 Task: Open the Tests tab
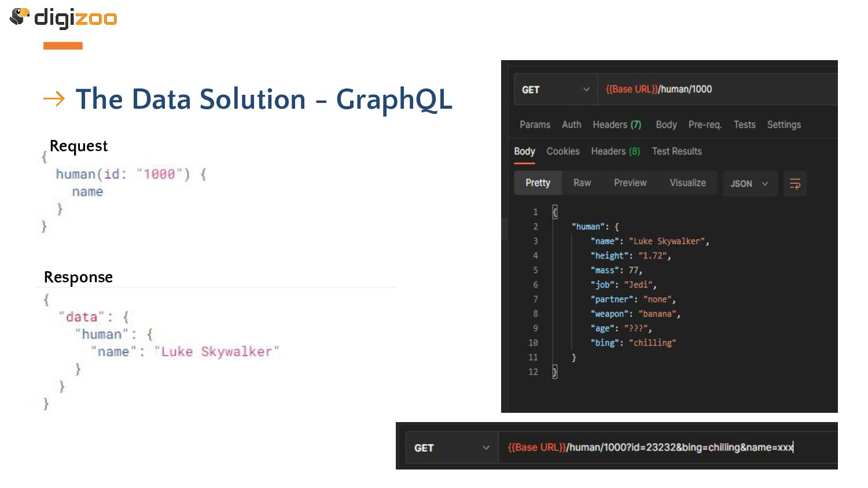[x=744, y=125]
